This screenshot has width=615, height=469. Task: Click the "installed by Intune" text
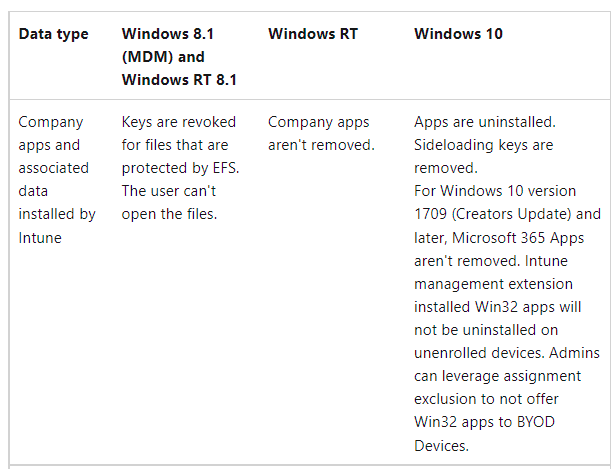57,226
